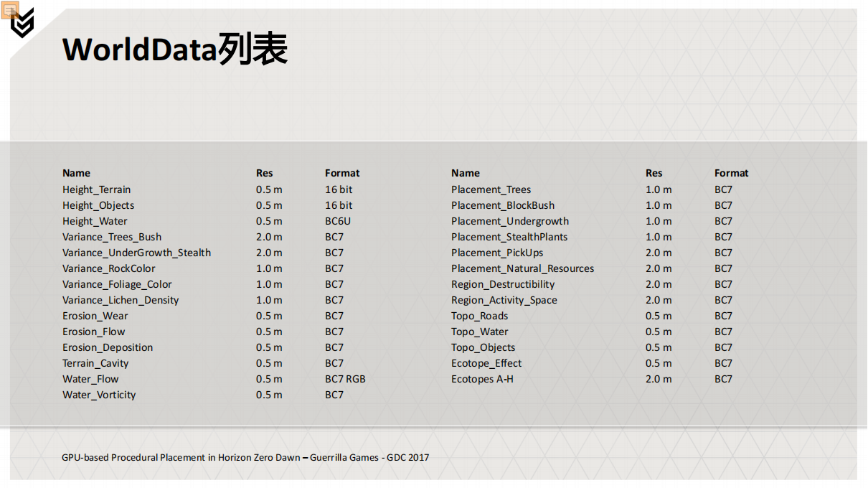
Task: Select the Erosion_Wear row
Action: pos(95,316)
